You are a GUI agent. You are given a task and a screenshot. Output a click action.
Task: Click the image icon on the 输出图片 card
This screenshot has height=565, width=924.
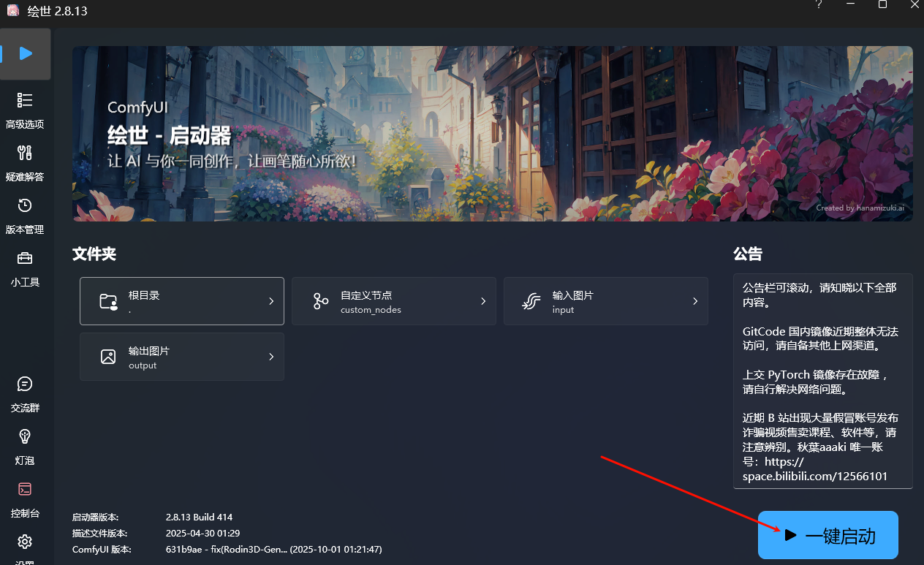(x=108, y=357)
